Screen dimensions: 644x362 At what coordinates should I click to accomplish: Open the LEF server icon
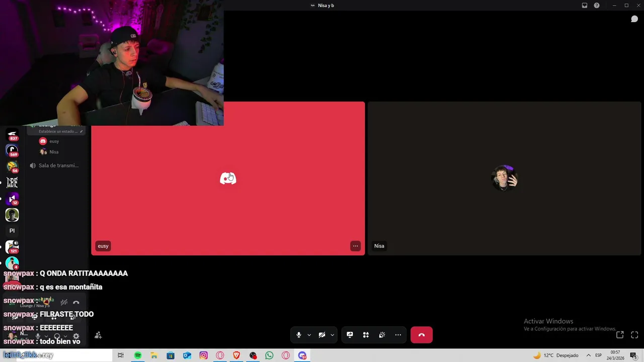pos(12,183)
